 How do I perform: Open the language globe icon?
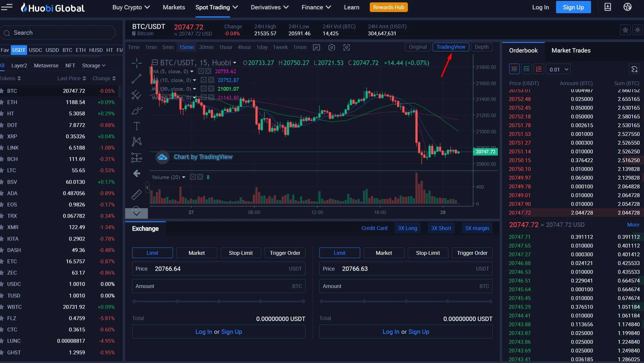tap(627, 7)
